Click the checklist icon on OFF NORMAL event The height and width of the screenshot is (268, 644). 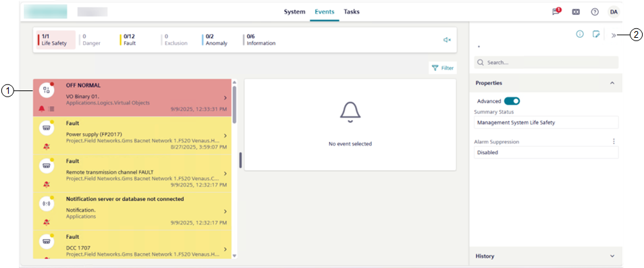[51, 109]
